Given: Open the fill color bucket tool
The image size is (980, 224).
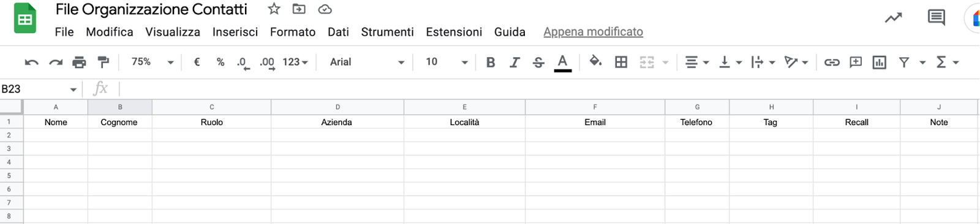Looking at the screenshot, I should tap(595, 61).
